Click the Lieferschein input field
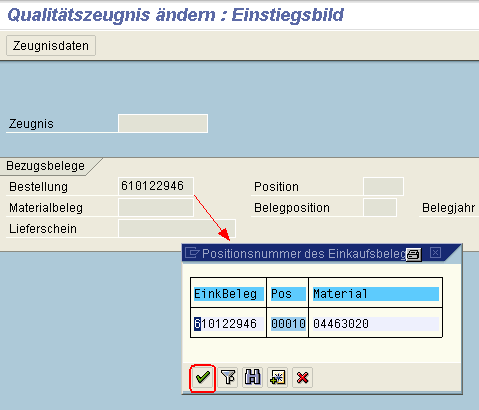479x410 pixels. tap(177, 228)
